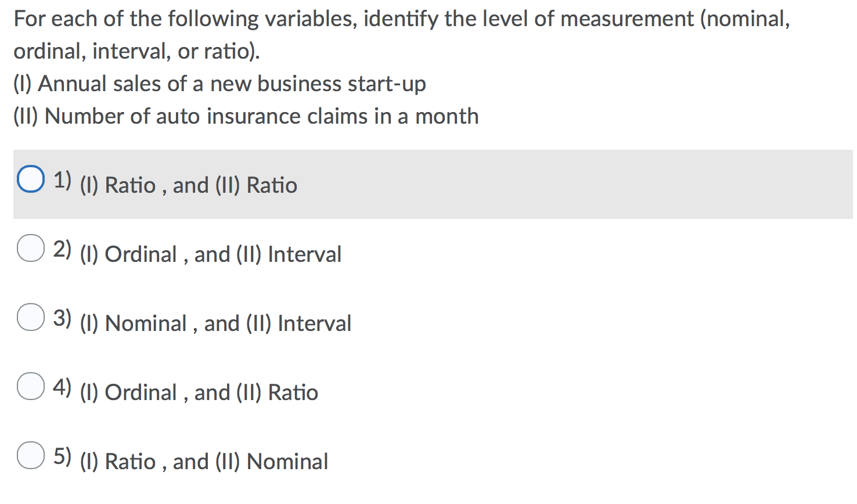This screenshot has height=504, width=857.
Task: Choose answer '(I) Ordinal , and (II) Ratio'
Action: point(199,393)
